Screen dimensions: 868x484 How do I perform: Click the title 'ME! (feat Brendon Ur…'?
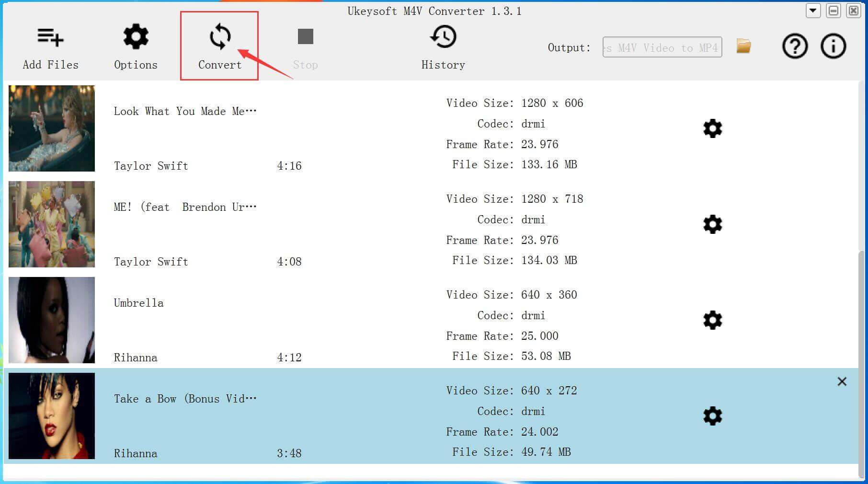(x=185, y=207)
